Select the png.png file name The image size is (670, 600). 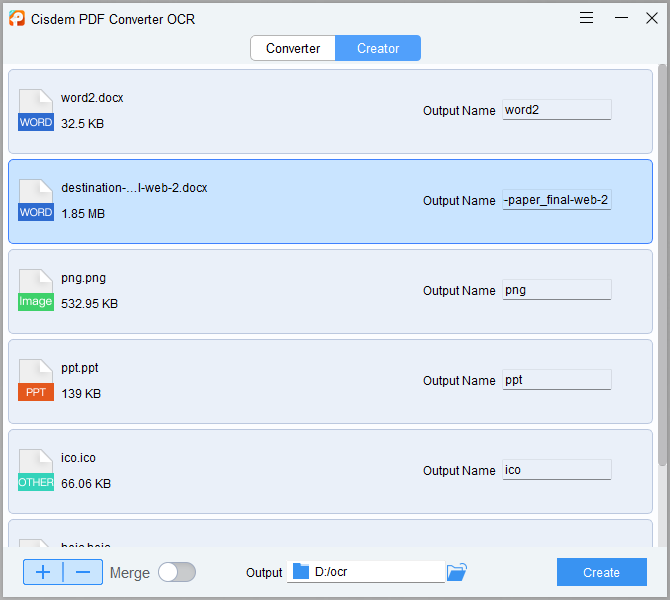[x=83, y=278]
